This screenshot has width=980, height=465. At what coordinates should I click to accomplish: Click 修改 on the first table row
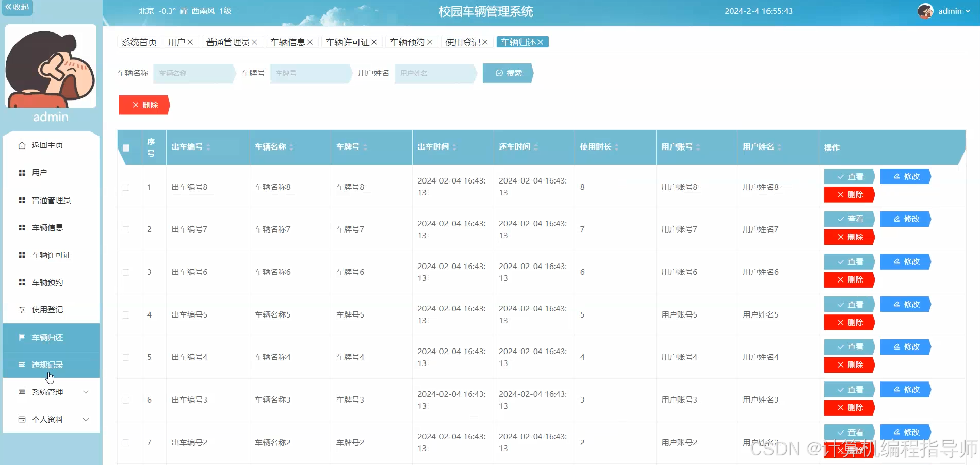pyautogui.click(x=905, y=176)
